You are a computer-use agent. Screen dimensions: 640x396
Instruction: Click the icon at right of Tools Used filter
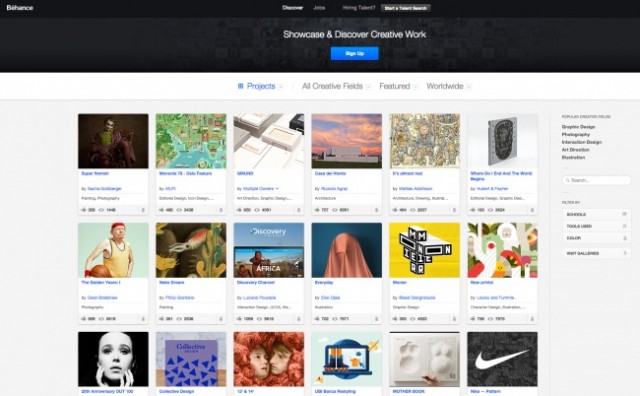[624, 226]
